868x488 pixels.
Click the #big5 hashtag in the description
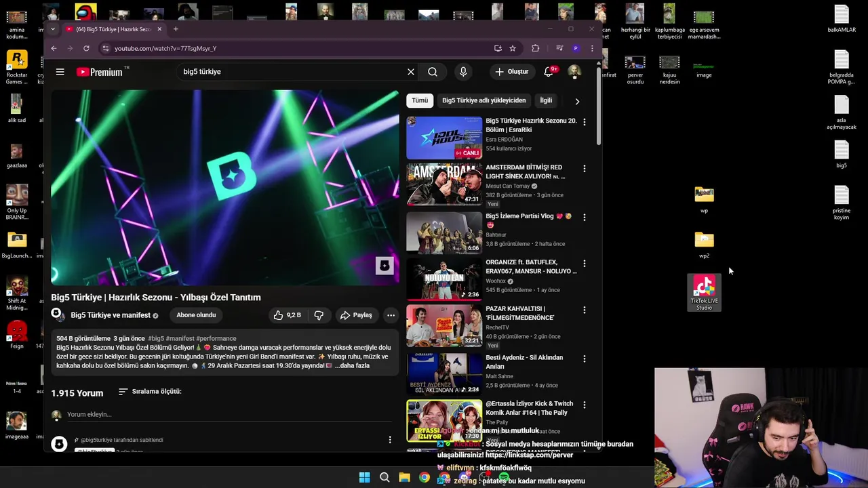pos(156,338)
